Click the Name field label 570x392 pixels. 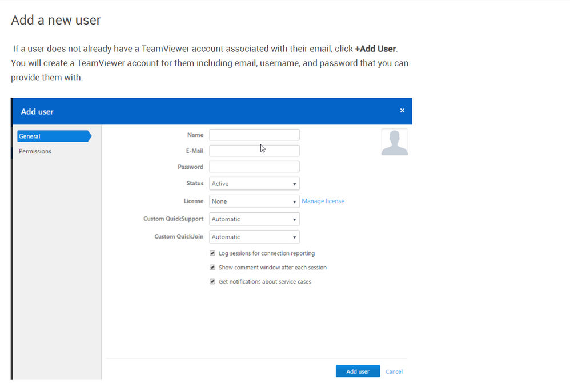[x=195, y=135]
